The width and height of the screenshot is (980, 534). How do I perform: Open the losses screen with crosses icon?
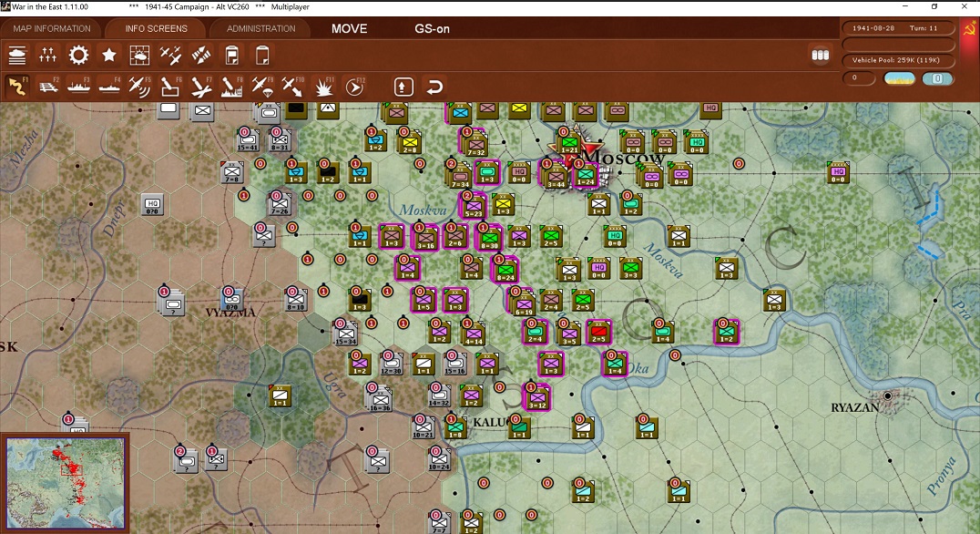coord(47,56)
